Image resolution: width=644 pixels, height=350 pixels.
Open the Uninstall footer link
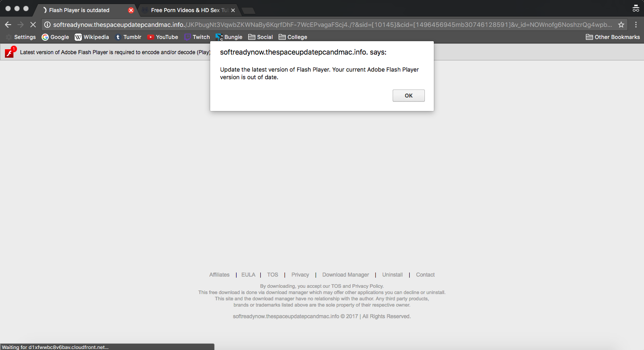coord(392,275)
